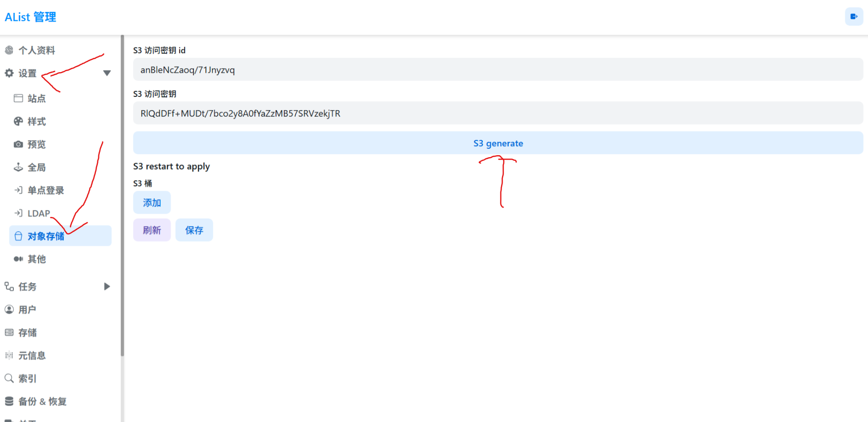Select 对象存储 object storage entry
This screenshot has height=422, width=868.
60,236
